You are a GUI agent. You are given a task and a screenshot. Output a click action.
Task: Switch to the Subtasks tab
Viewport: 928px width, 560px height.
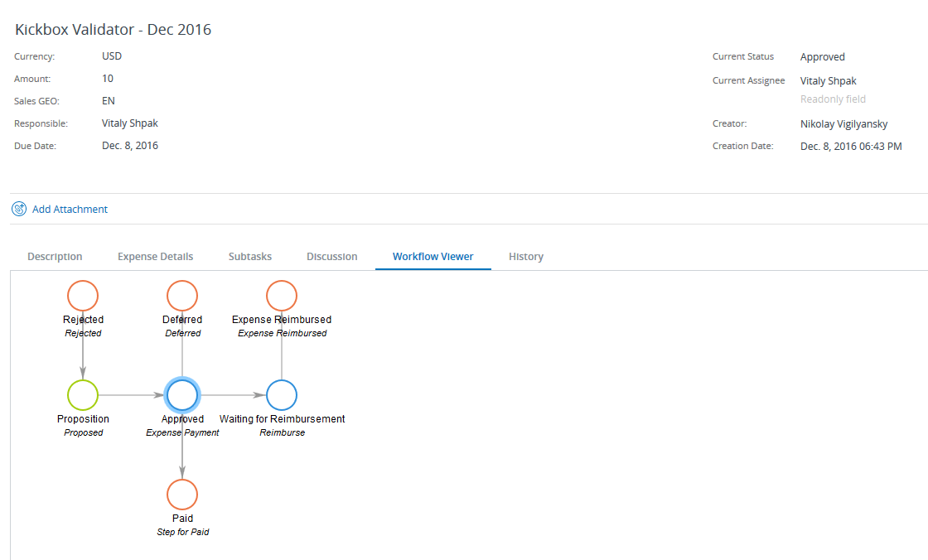[x=250, y=256]
